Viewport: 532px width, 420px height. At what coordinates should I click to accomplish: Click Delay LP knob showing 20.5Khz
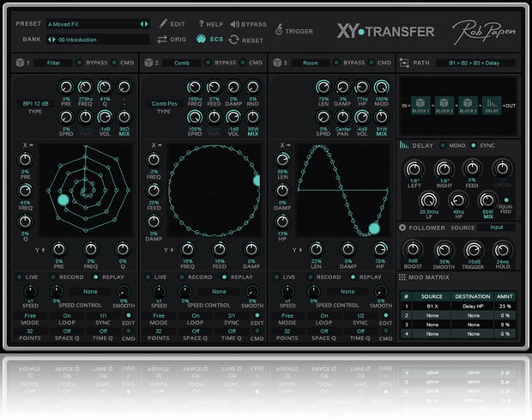click(429, 200)
